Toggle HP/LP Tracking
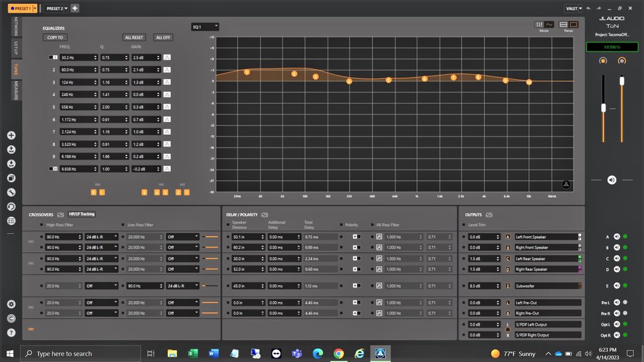644x362 pixels. click(x=82, y=214)
